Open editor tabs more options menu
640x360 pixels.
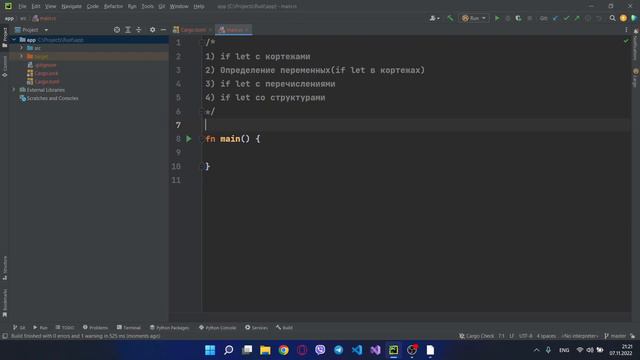[626, 30]
